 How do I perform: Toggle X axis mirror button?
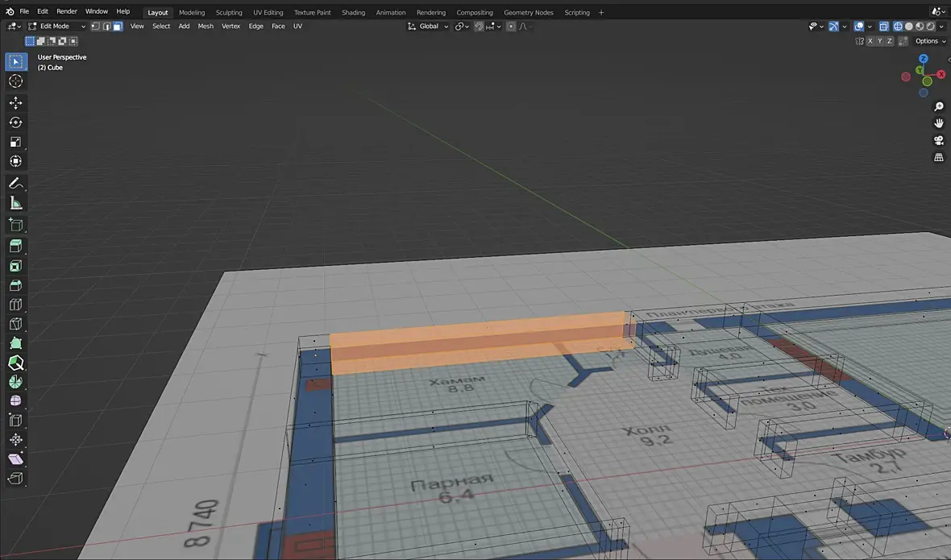tap(870, 41)
